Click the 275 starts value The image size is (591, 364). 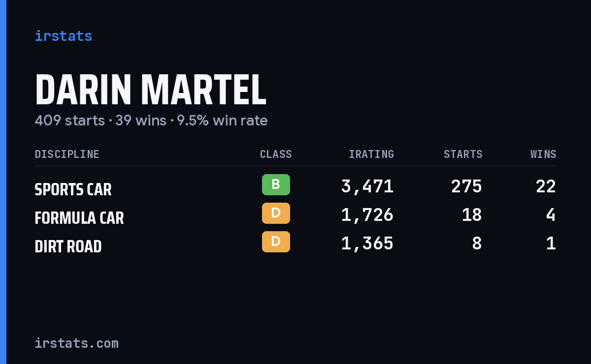[x=466, y=186]
